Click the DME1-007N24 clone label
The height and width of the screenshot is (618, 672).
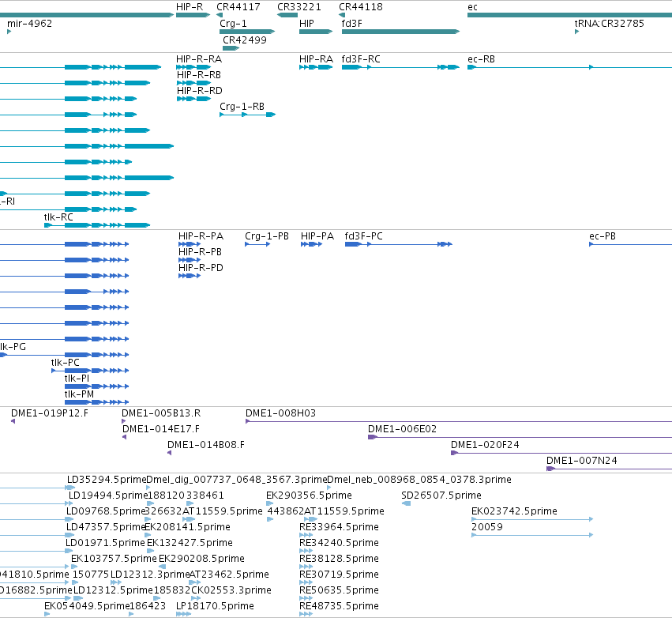[x=582, y=461]
